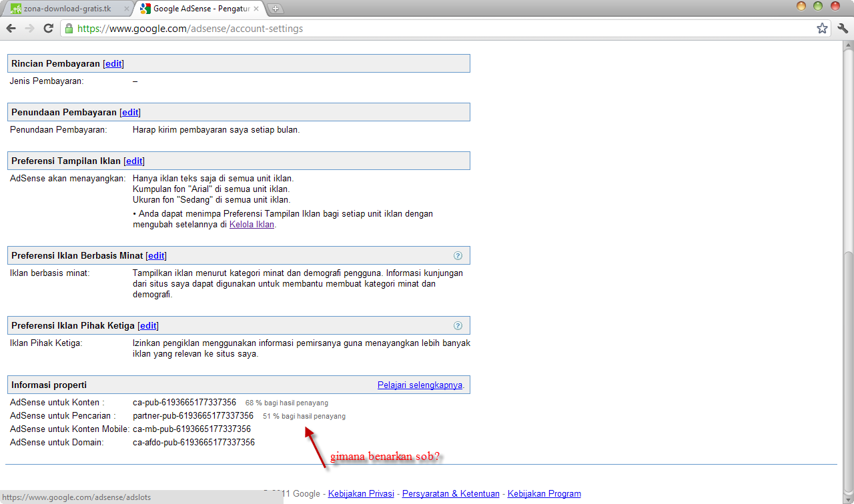This screenshot has width=854, height=504.
Task: Close the Google AdSense tab
Action: pos(256,9)
